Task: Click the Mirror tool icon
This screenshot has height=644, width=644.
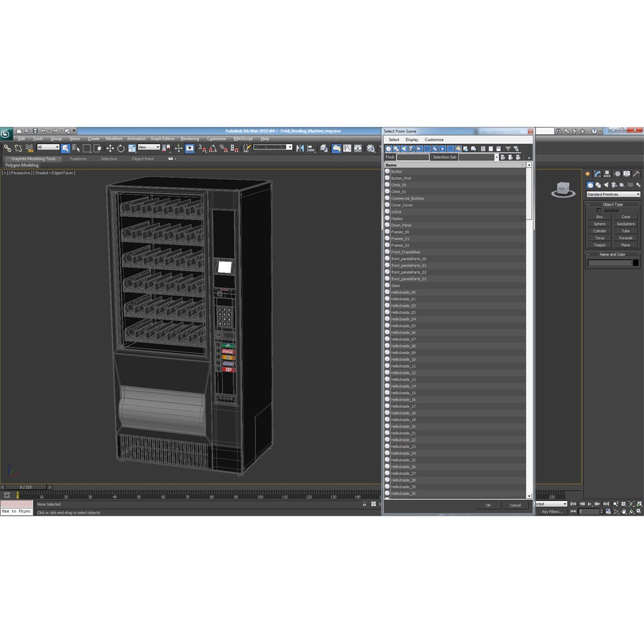Action: point(300,148)
